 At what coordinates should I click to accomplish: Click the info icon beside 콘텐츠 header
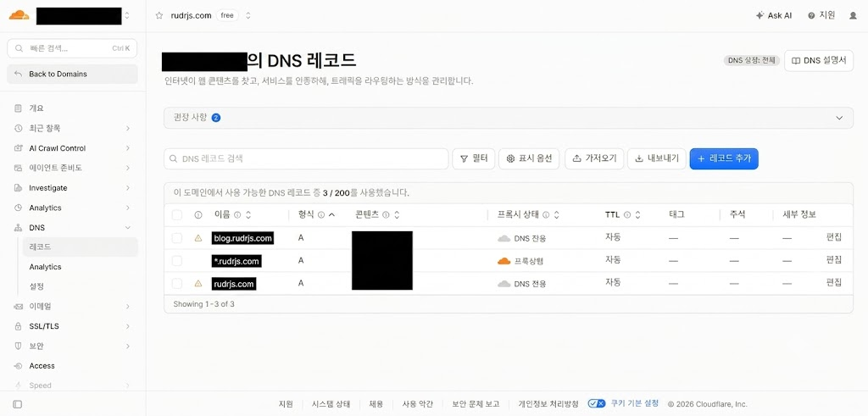386,215
